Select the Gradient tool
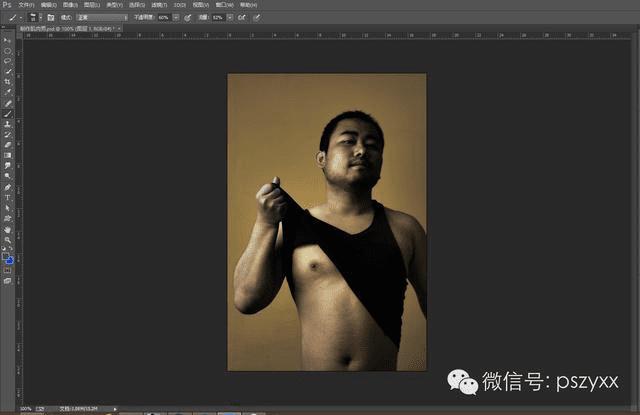 point(7,155)
